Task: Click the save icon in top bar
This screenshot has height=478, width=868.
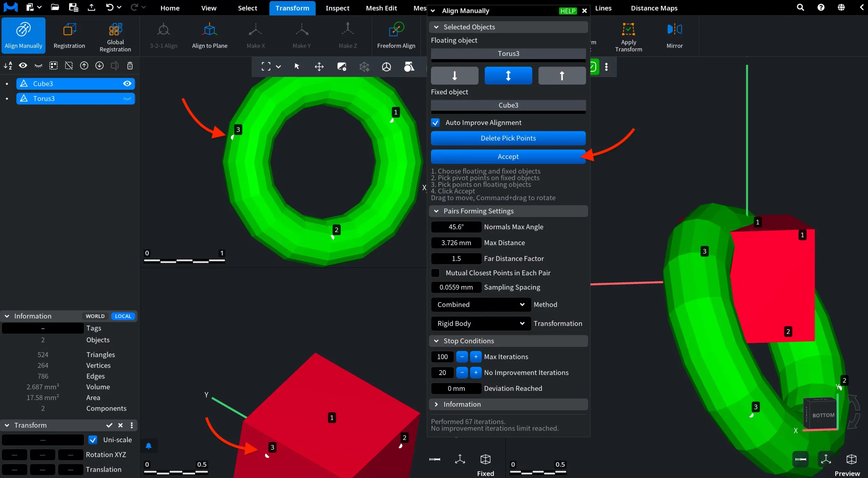Action: point(73,7)
